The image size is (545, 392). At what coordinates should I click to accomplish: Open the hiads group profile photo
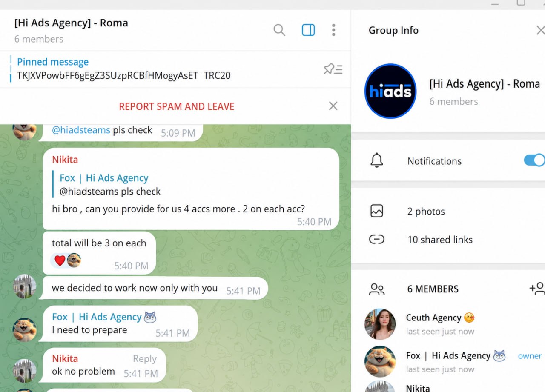pyautogui.click(x=390, y=91)
